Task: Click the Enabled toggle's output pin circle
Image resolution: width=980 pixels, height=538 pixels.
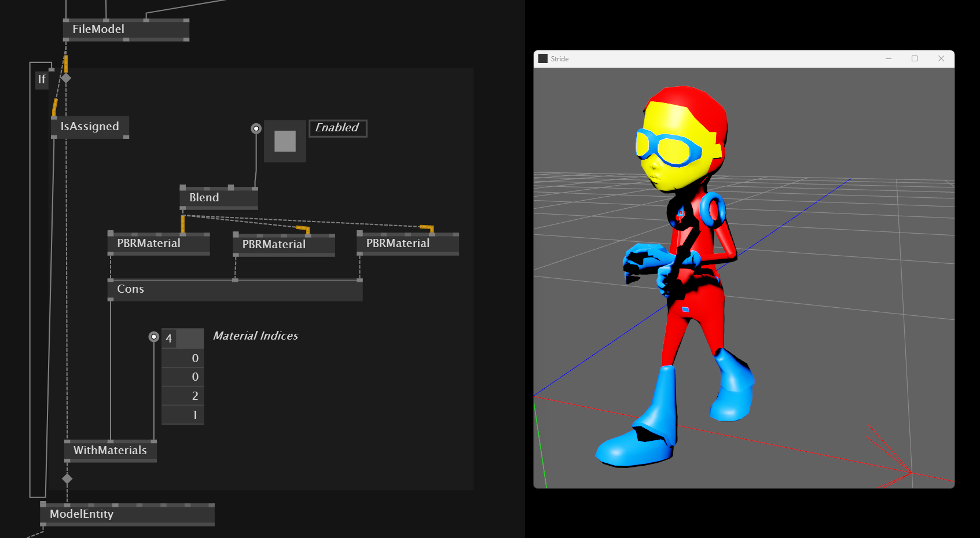Action: (256, 128)
